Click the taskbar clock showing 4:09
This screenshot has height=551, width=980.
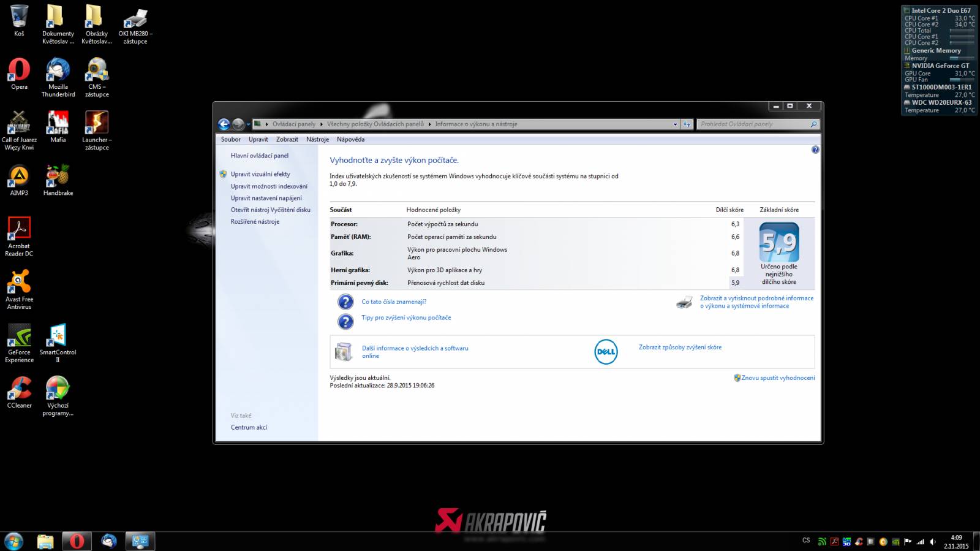pos(956,542)
